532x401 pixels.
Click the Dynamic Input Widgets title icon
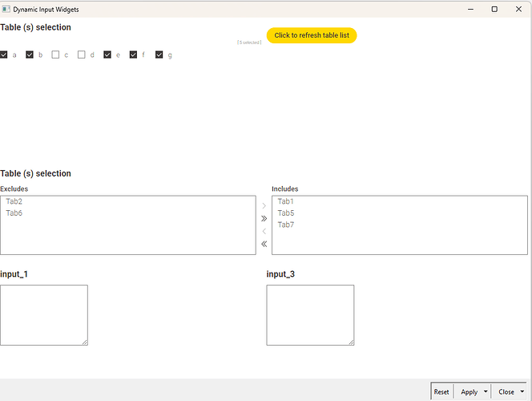[6, 9]
